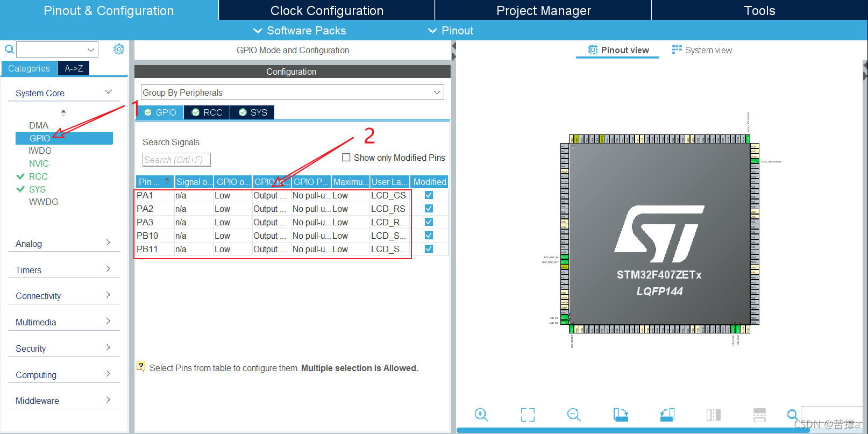This screenshot has width=868, height=434.
Task: Select the Pinout & Configuration tab
Action: coord(109,10)
